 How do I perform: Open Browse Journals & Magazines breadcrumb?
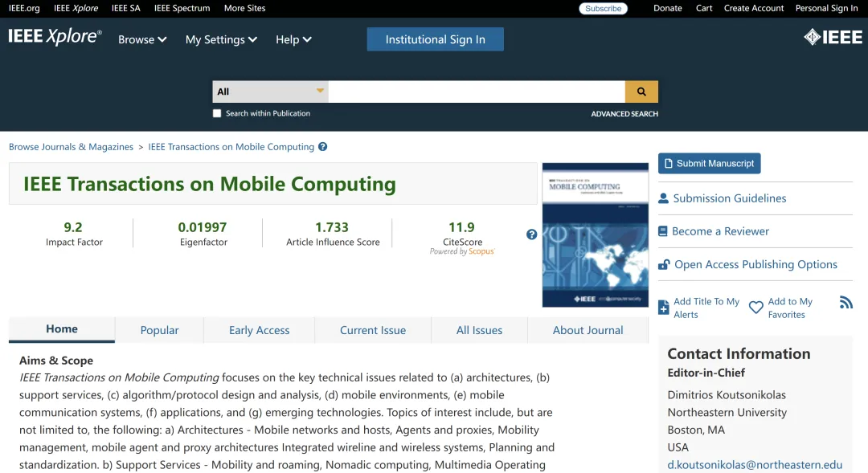pos(71,147)
